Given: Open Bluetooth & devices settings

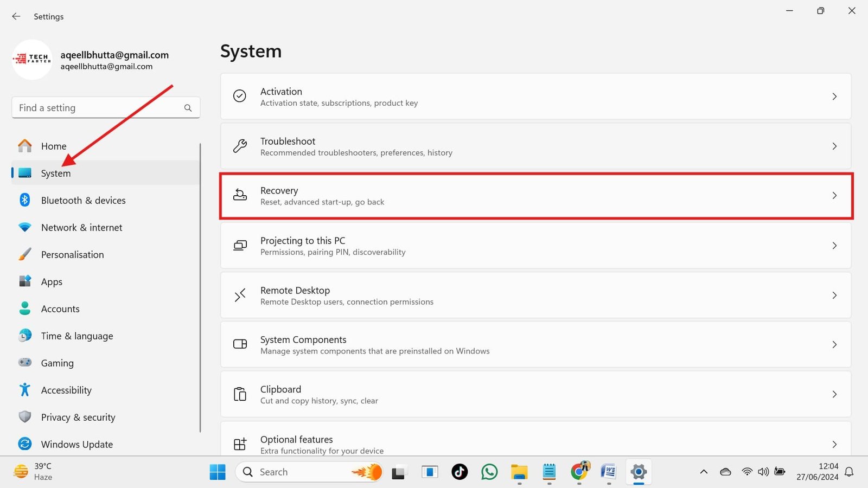Looking at the screenshot, I should tap(82, 200).
